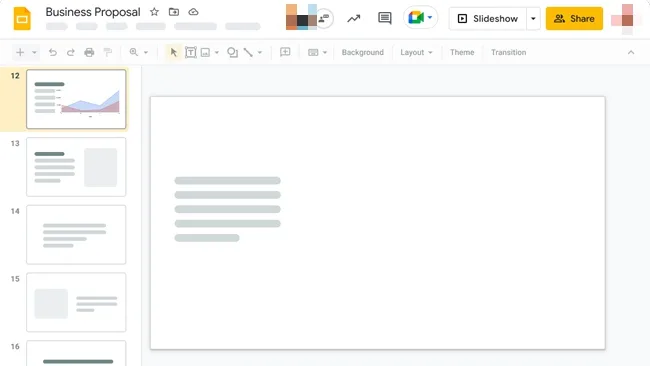Click the Slideshow button
Viewport: 650px width, 366px height.
click(488, 19)
